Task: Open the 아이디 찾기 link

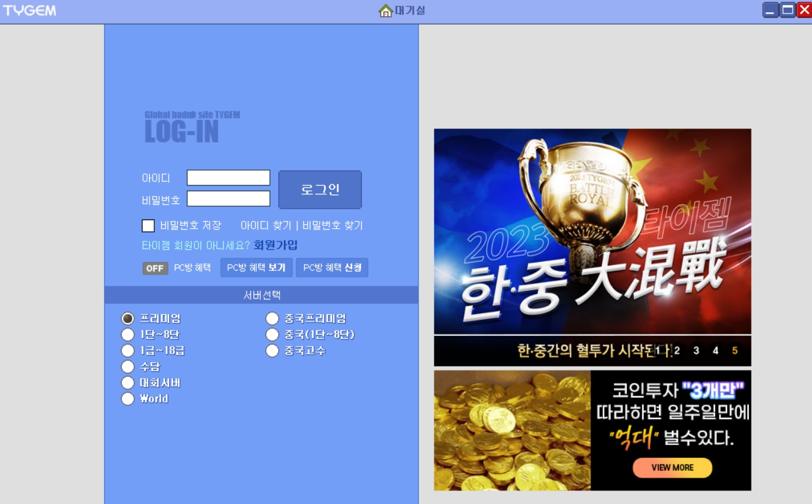Action: 265,225
